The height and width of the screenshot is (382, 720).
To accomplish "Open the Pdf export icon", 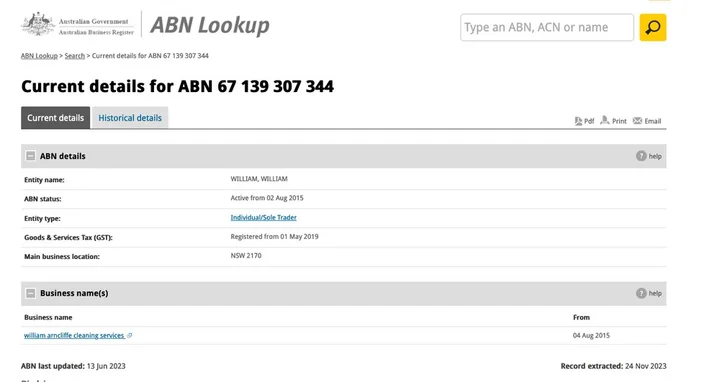I will point(578,121).
